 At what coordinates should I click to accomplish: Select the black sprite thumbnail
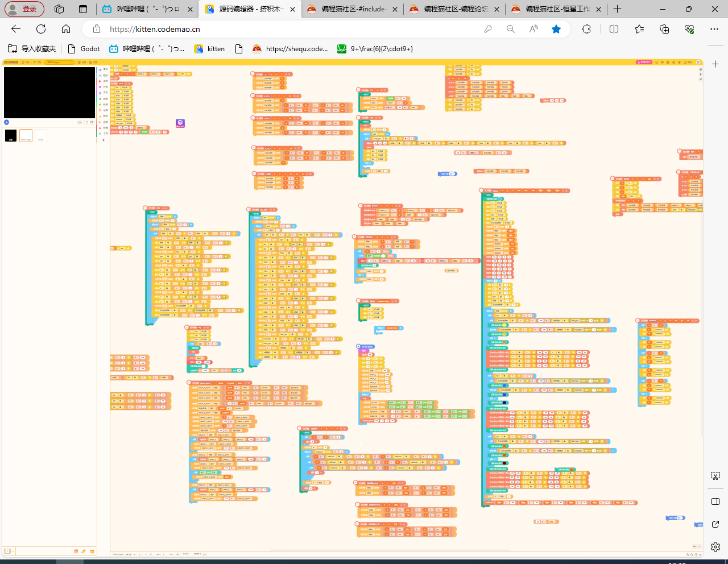click(11, 135)
